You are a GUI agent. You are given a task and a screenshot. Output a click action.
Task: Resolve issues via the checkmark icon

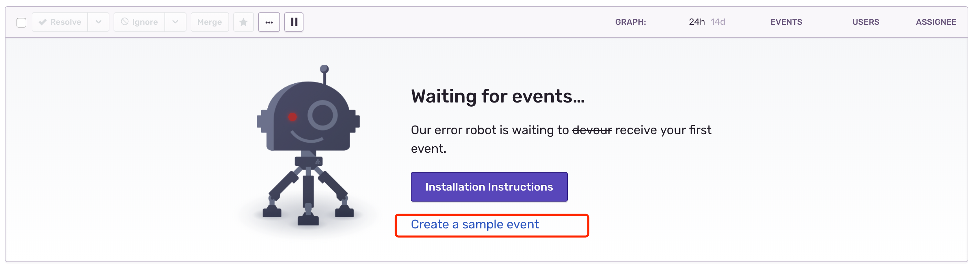pos(59,22)
